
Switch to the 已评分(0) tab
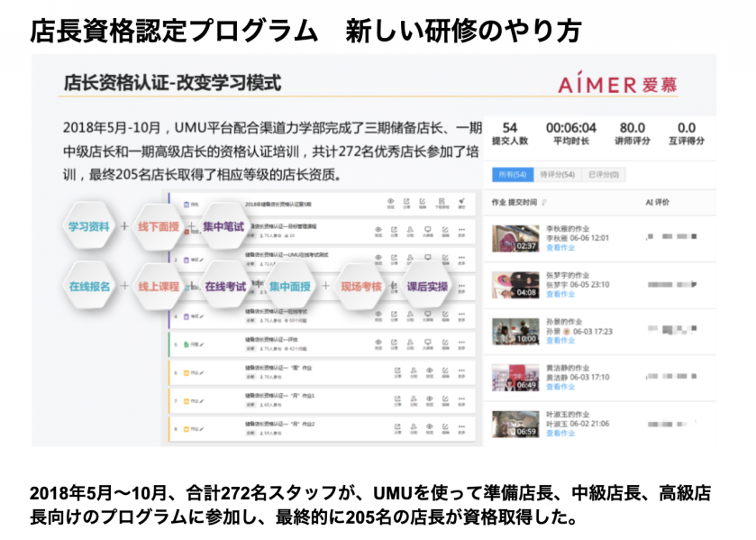click(x=604, y=174)
